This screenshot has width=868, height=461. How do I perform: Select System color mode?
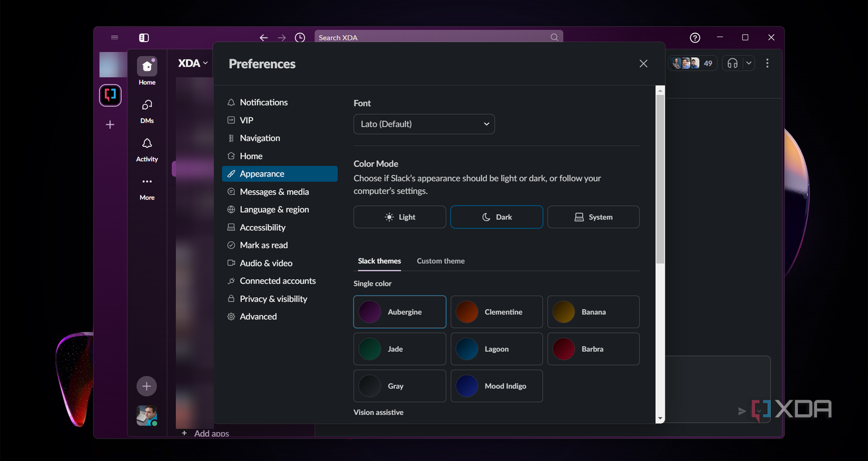pos(593,217)
